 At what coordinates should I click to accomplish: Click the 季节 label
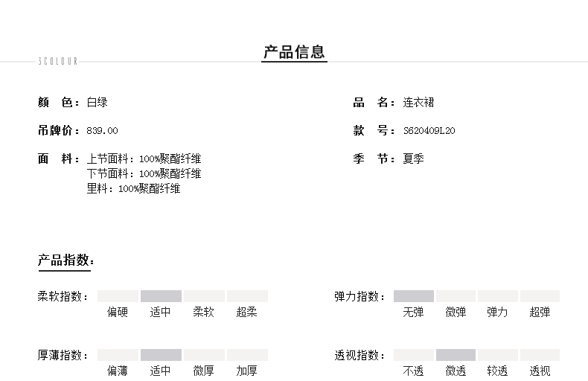pyautogui.click(x=374, y=159)
